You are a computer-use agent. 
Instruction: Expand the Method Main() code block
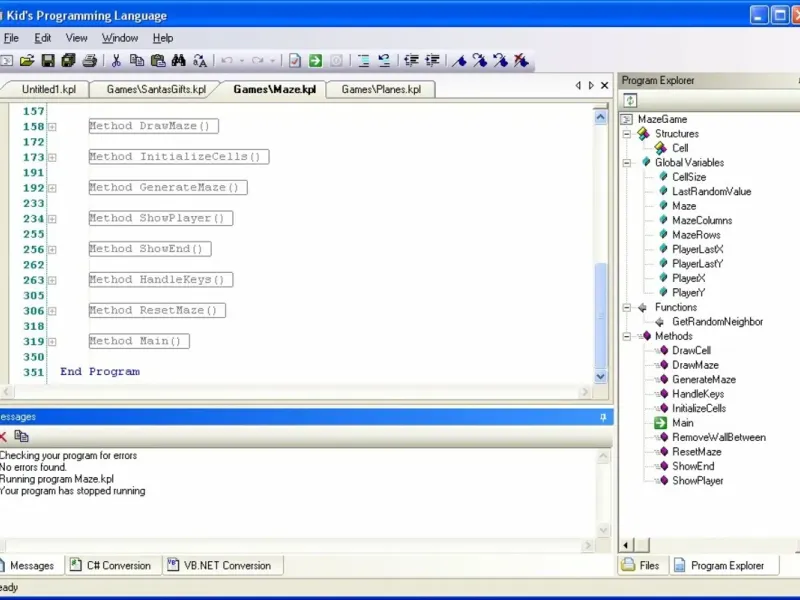click(52, 342)
